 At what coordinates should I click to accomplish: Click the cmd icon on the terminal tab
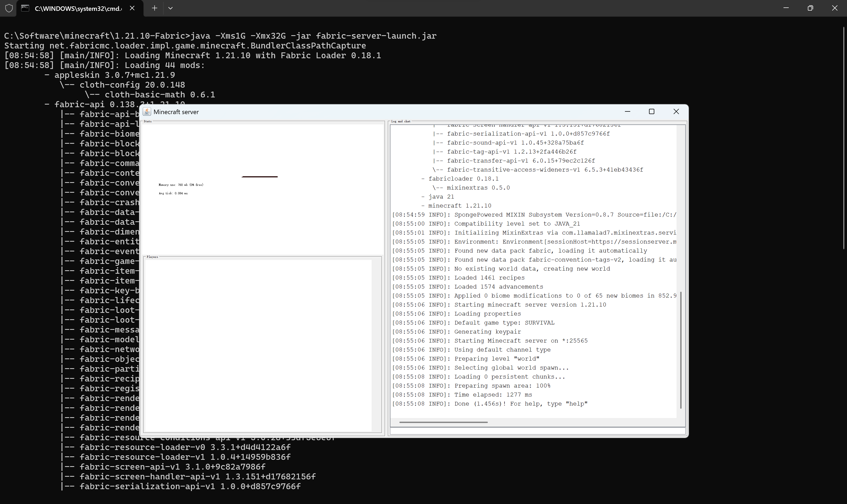[x=25, y=8]
